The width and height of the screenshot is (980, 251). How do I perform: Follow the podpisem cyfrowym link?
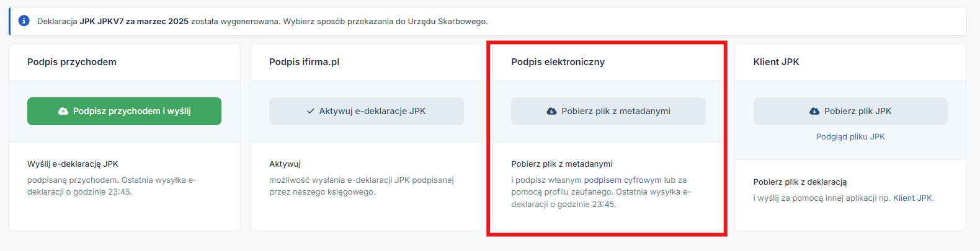click(x=623, y=180)
